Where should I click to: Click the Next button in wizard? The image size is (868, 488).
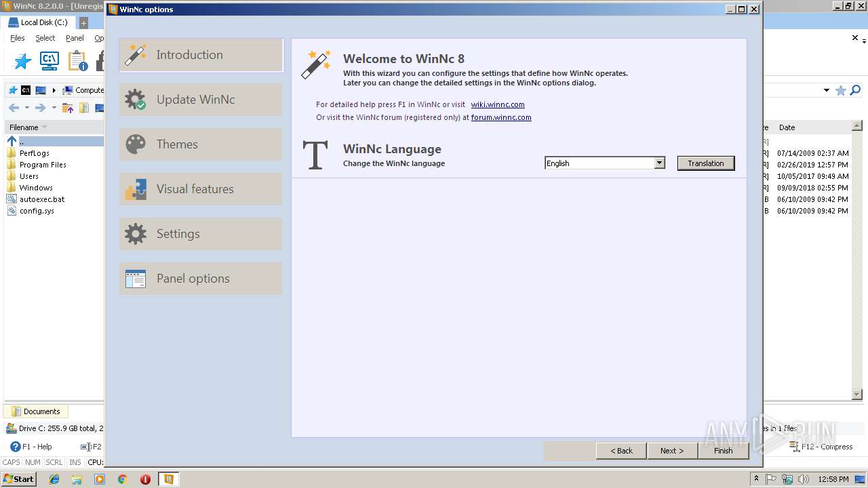tap(672, 451)
